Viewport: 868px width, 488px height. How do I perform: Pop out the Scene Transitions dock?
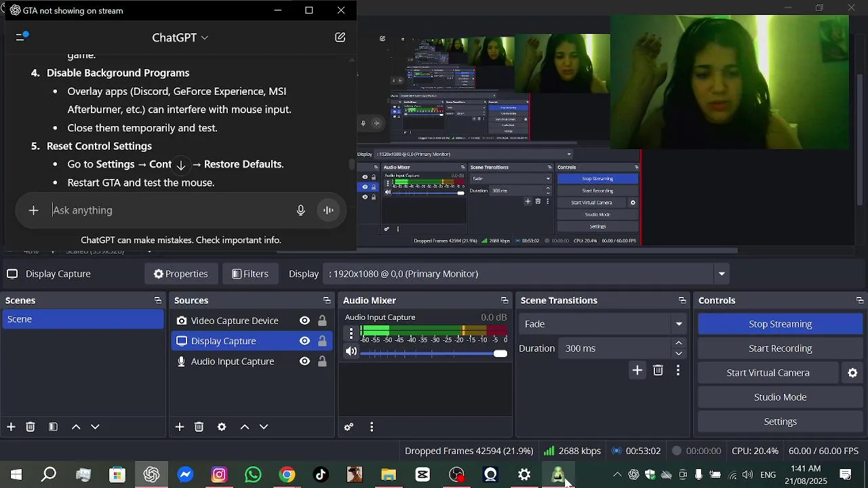pyautogui.click(x=682, y=300)
